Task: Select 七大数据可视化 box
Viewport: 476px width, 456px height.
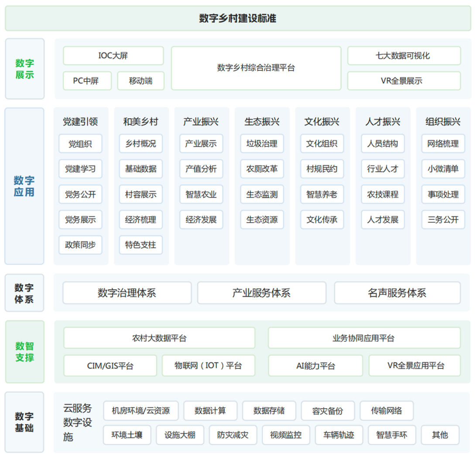Action: point(404,56)
